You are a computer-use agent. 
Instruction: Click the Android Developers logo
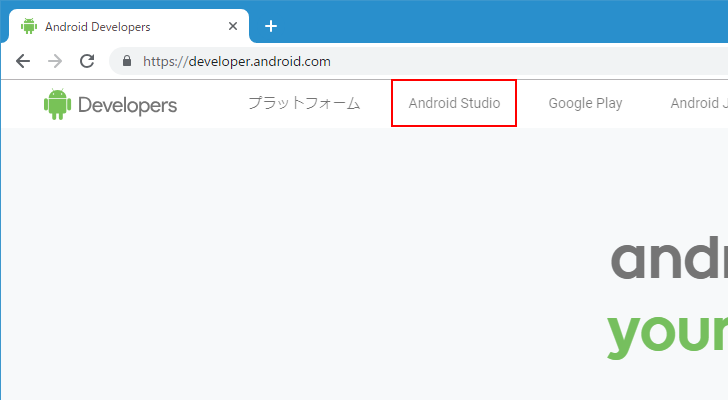(x=110, y=104)
